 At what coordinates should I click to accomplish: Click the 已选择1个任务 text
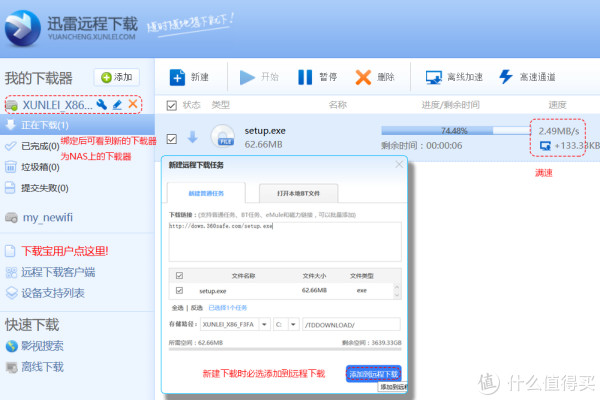click(228, 308)
